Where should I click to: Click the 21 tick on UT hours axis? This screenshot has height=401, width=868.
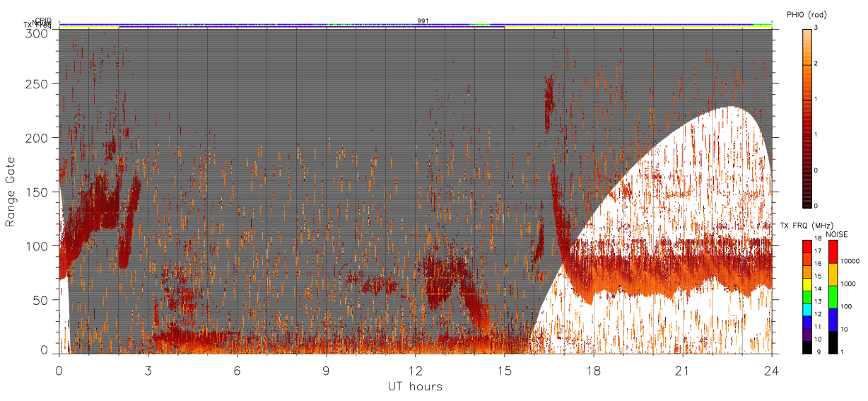[x=683, y=370]
